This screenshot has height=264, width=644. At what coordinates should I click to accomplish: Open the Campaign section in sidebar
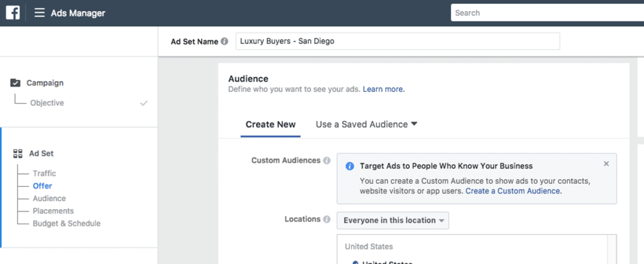point(45,83)
